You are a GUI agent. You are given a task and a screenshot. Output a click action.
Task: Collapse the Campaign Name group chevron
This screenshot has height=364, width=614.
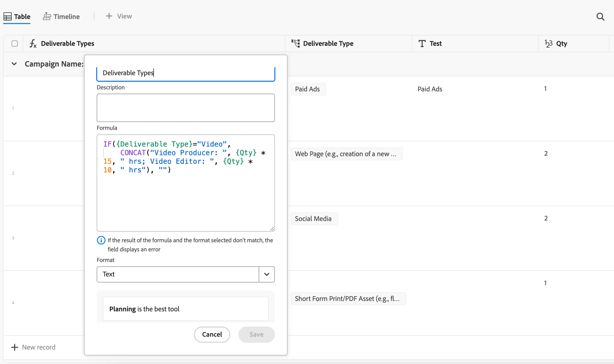coord(14,64)
